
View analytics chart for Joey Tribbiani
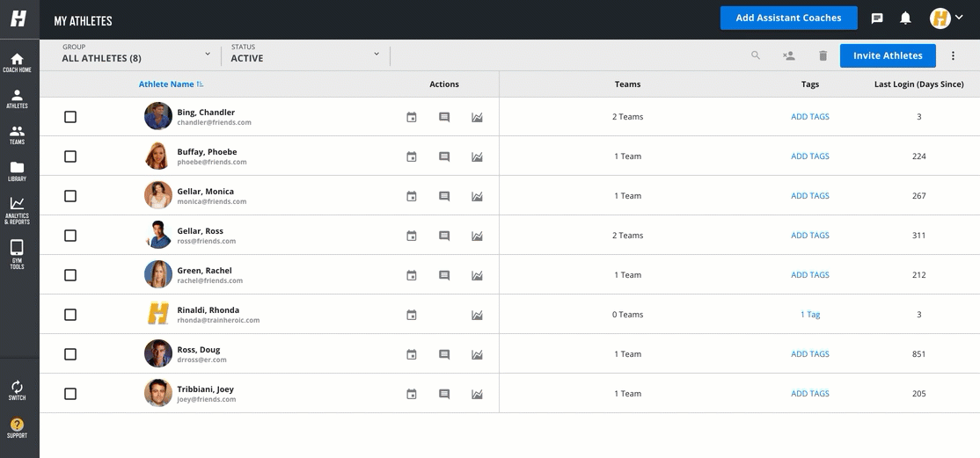tap(477, 395)
